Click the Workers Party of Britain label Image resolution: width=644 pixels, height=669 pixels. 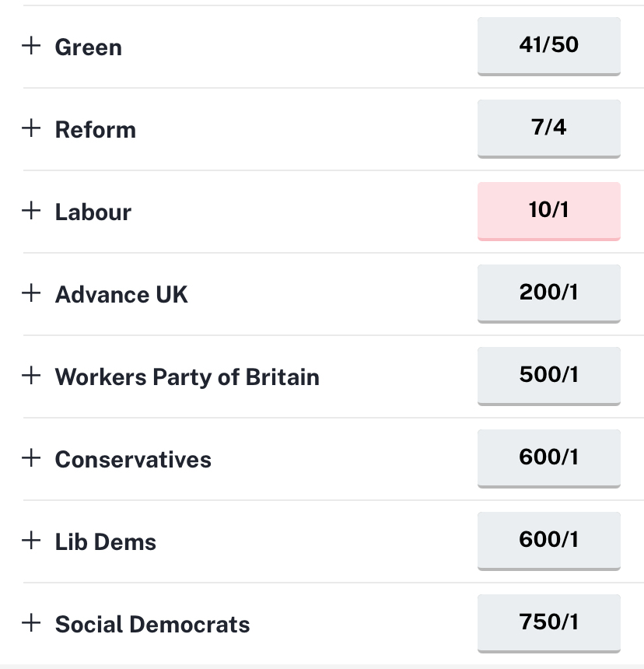pos(187,377)
